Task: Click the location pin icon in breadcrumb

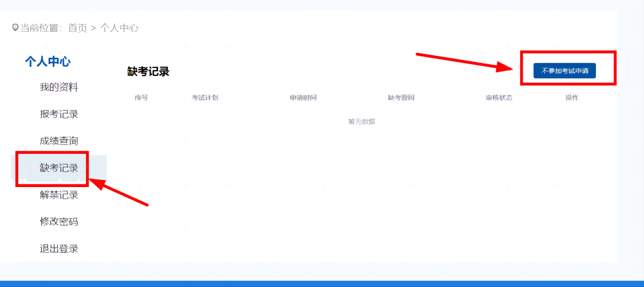Action: pyautogui.click(x=15, y=28)
